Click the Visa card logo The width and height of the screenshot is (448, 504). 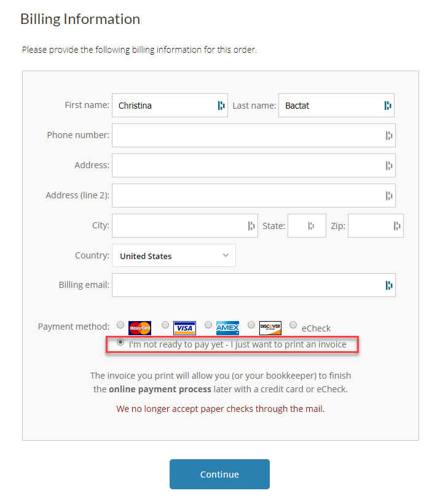(184, 328)
